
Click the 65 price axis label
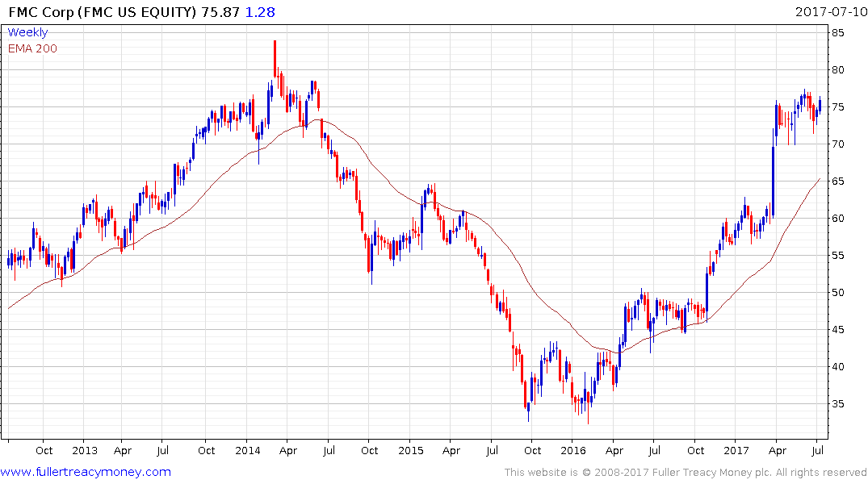point(837,181)
